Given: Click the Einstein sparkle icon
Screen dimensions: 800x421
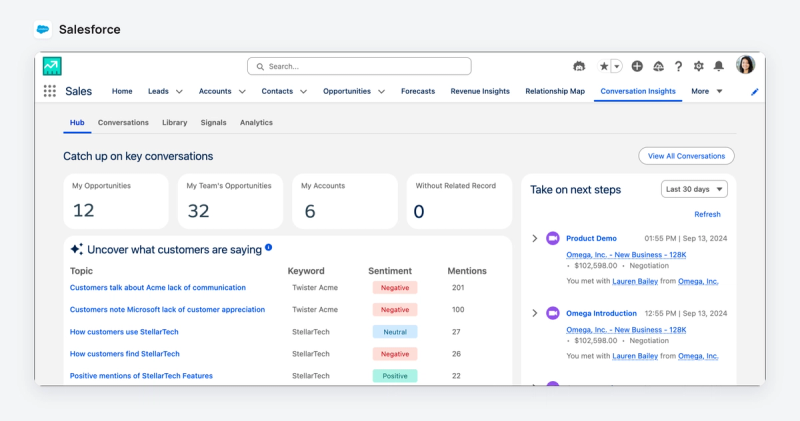Looking at the screenshot, I should pos(77,249).
